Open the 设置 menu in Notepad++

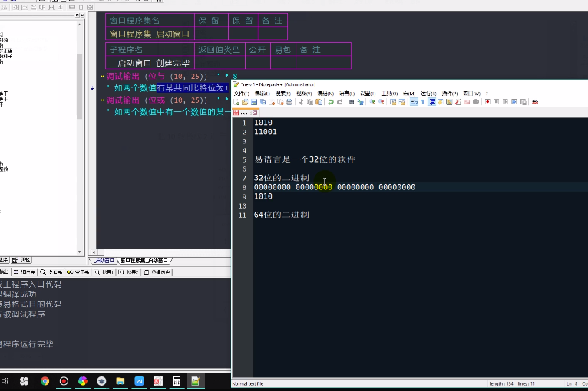[366, 93]
